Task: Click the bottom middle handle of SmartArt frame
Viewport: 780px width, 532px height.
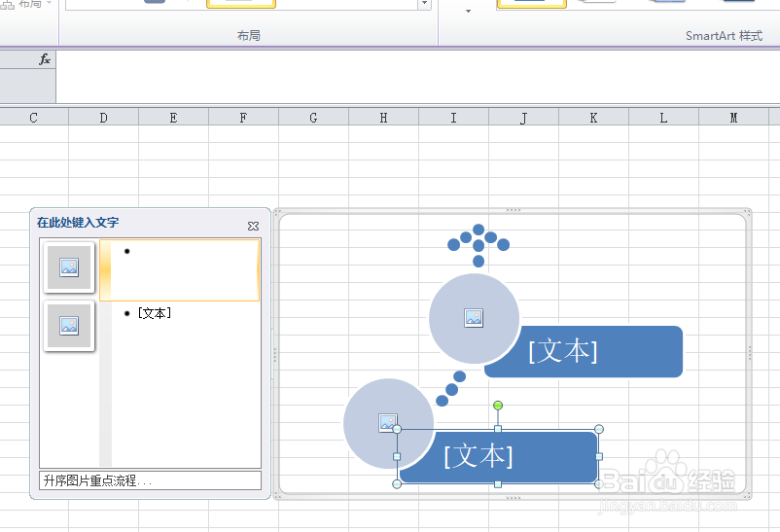Action: [513, 497]
